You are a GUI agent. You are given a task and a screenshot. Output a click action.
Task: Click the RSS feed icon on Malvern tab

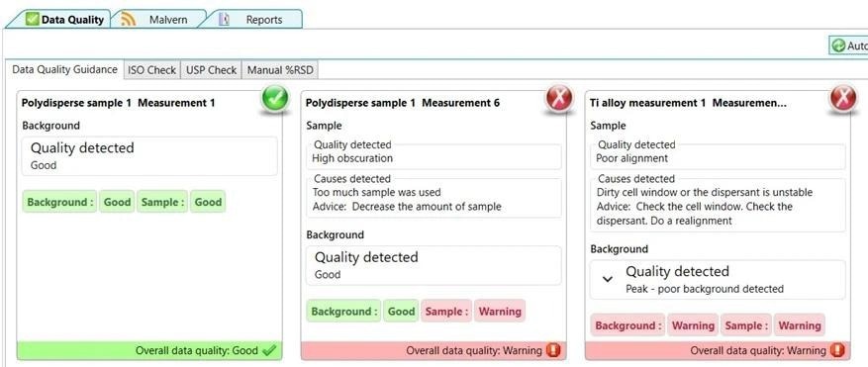(x=128, y=20)
